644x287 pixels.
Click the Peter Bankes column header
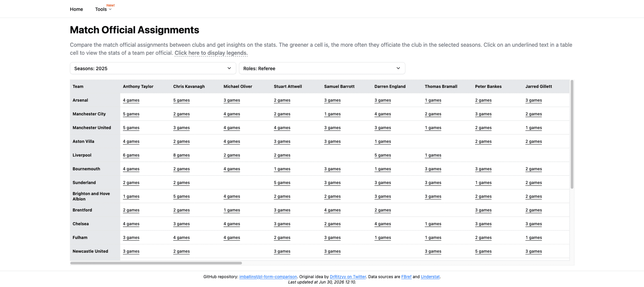[x=488, y=86]
